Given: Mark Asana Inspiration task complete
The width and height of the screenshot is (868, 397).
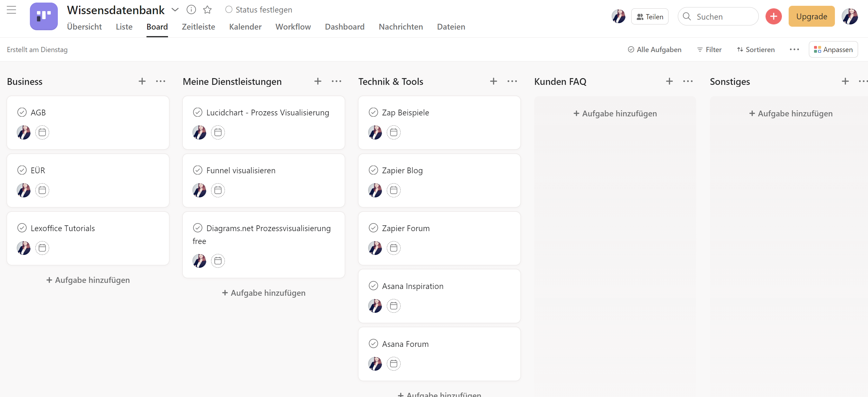Looking at the screenshot, I should (x=373, y=286).
